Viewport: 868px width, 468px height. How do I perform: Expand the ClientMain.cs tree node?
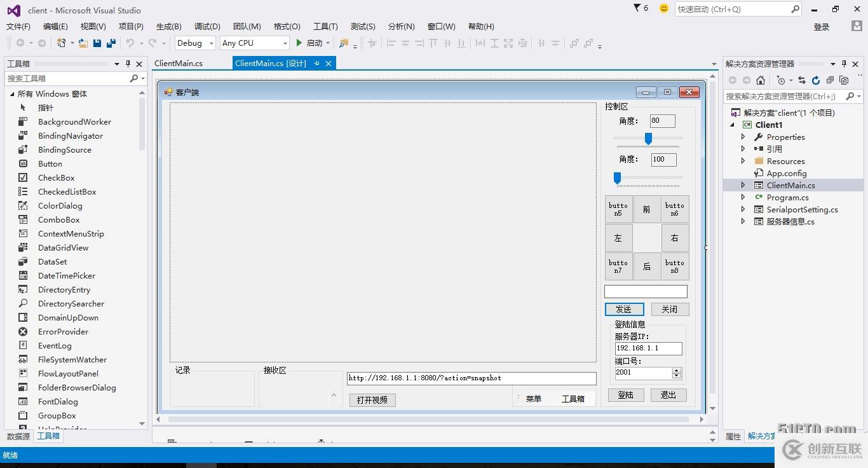742,185
